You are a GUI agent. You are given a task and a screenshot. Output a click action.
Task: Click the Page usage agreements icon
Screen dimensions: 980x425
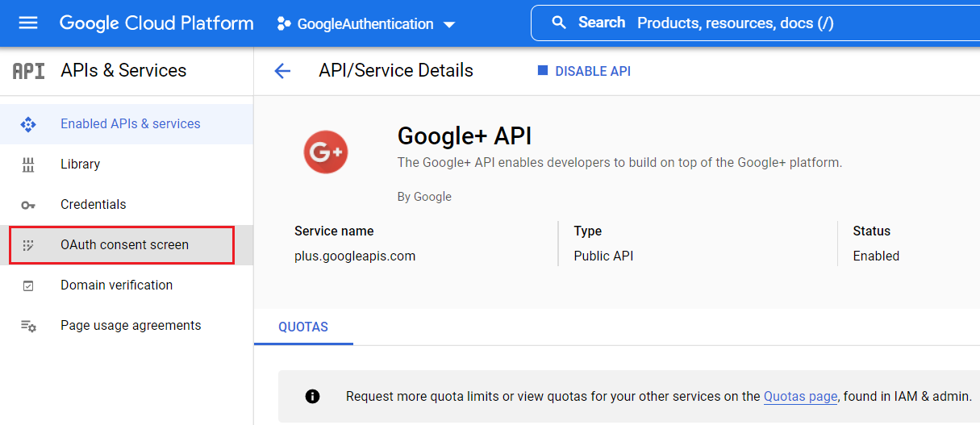click(28, 326)
